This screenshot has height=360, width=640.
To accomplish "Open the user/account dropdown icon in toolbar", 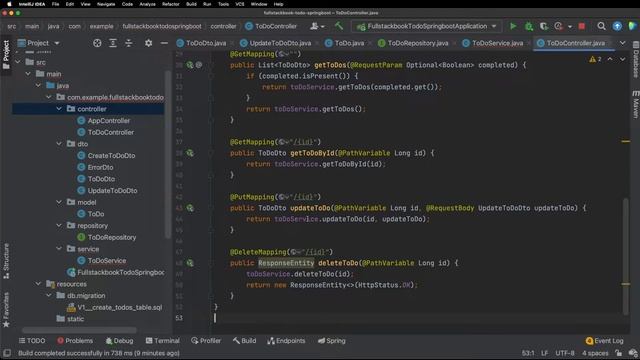I will tap(317, 26).
